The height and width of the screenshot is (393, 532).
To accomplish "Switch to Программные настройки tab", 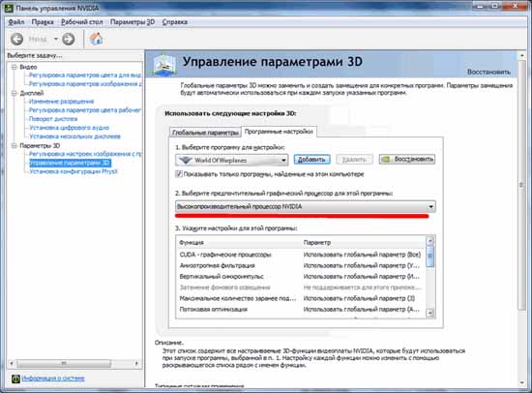I will (x=279, y=132).
